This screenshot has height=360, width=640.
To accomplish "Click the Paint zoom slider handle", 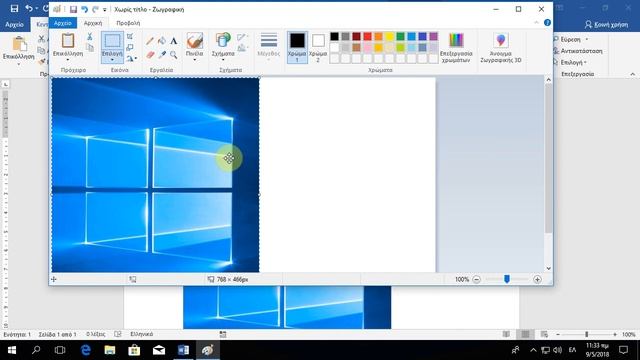I will coord(507,279).
